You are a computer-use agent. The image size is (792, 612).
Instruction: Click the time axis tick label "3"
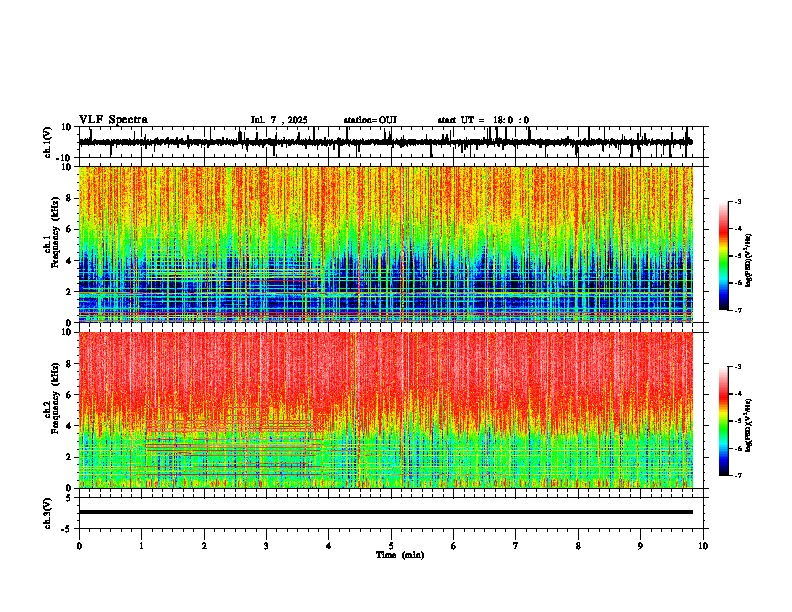tap(266, 546)
